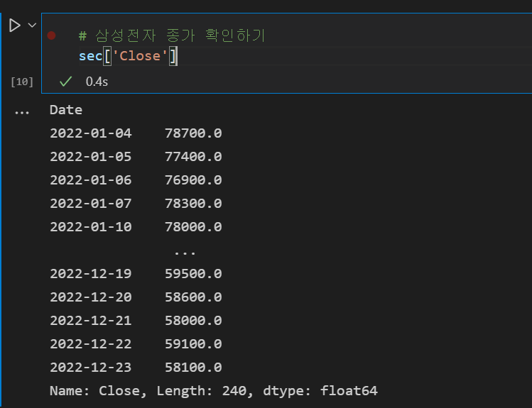Click the Korean comment line in cell

pos(172,35)
